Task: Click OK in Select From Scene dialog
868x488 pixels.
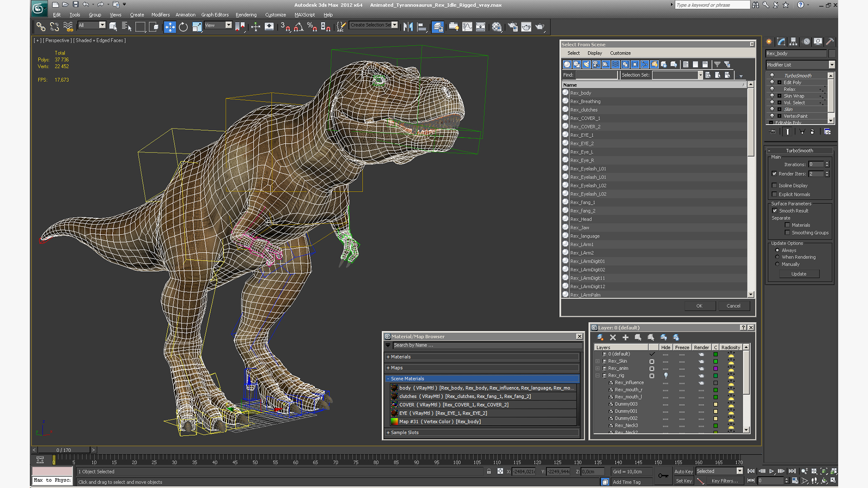Action: click(699, 306)
